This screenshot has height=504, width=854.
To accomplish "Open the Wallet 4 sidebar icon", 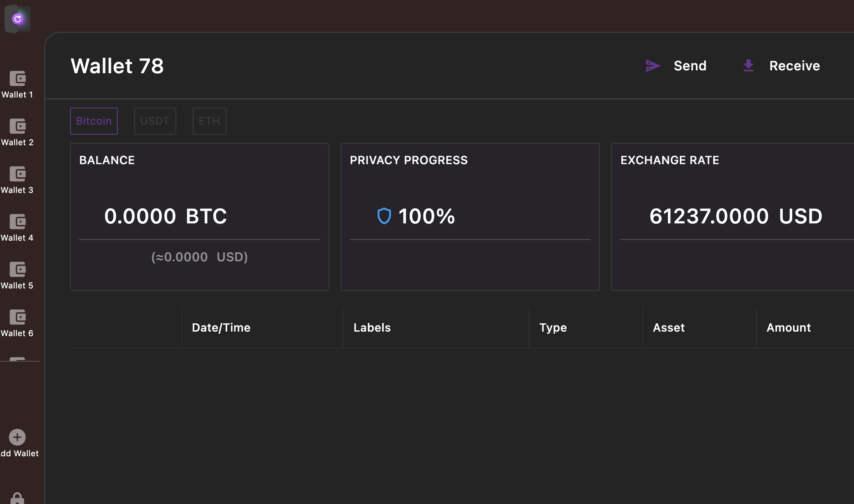I will [17, 222].
